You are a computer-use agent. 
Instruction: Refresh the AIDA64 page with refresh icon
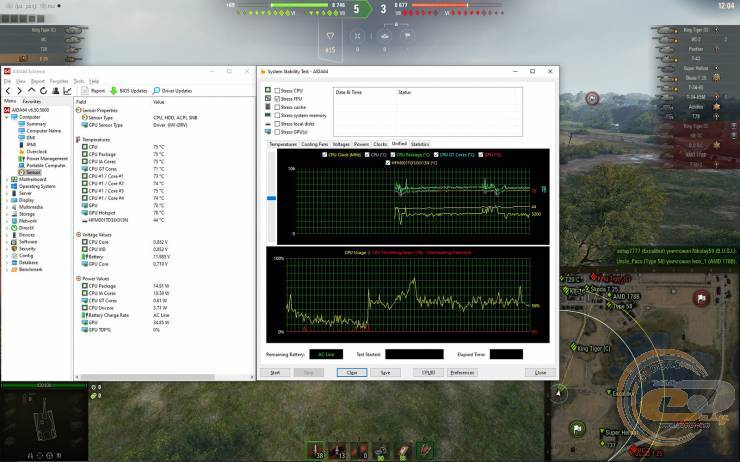tap(43, 91)
